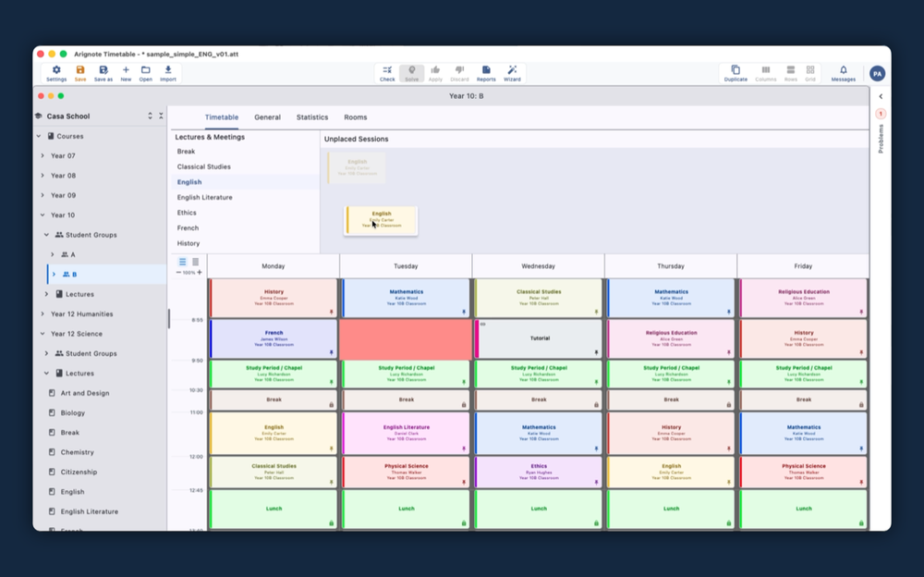Select English Literature in Lectures & Meetings
Viewport: 924px width, 577px height.
pyautogui.click(x=245, y=198)
